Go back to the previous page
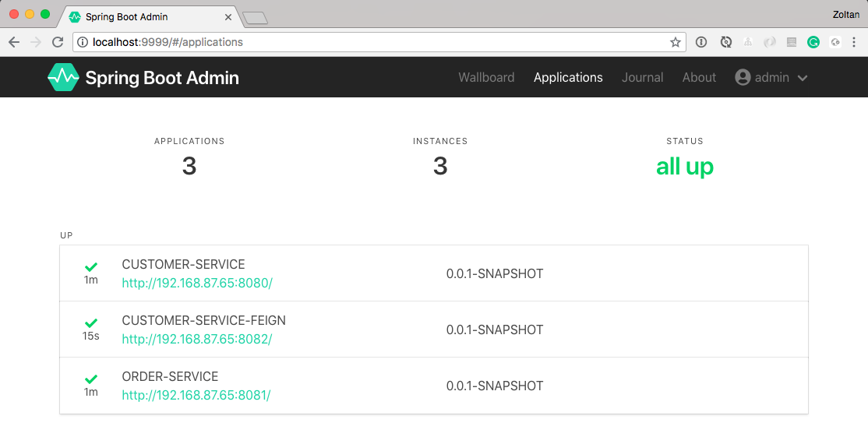Screen dimensions: 868x437 [x=14, y=42]
